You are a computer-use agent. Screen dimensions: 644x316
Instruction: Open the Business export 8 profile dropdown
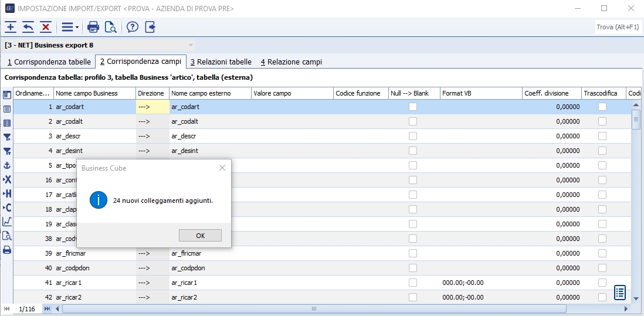tap(191, 45)
